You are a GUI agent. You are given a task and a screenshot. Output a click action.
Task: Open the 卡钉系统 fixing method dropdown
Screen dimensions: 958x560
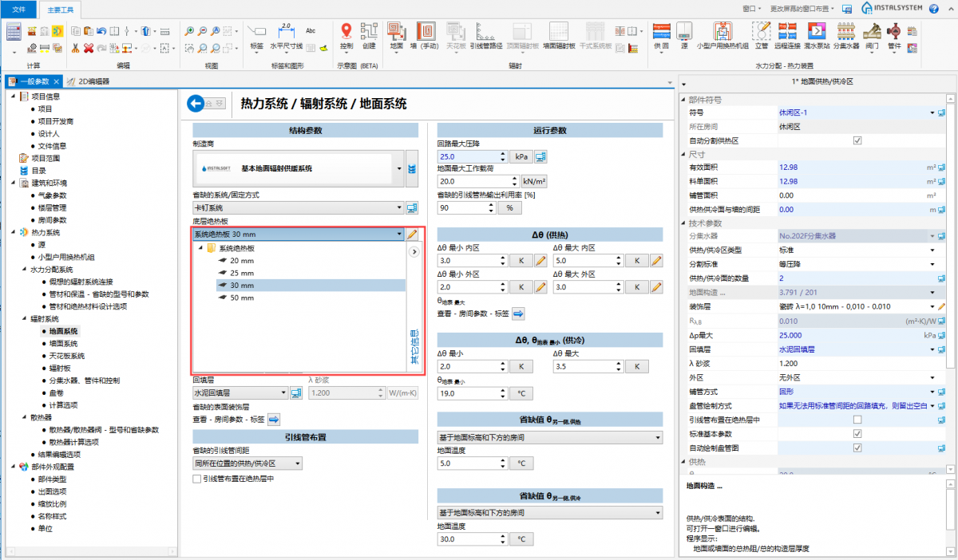[x=299, y=208]
